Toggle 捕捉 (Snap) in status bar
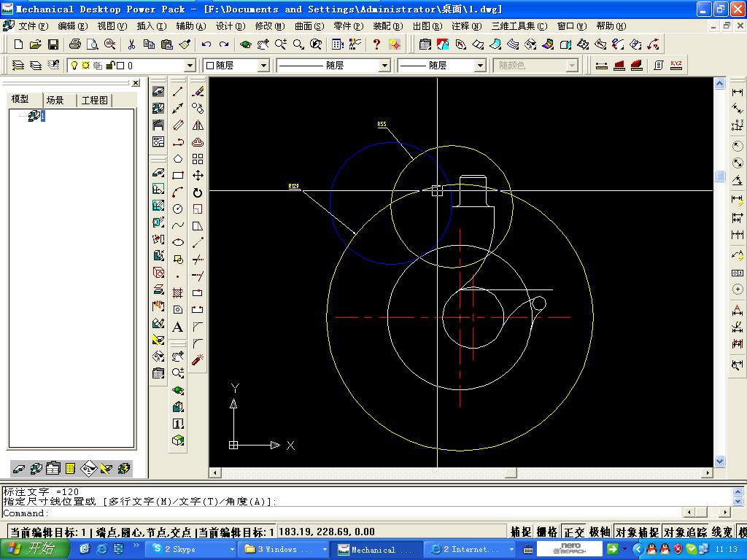The image size is (747, 560). [x=521, y=532]
